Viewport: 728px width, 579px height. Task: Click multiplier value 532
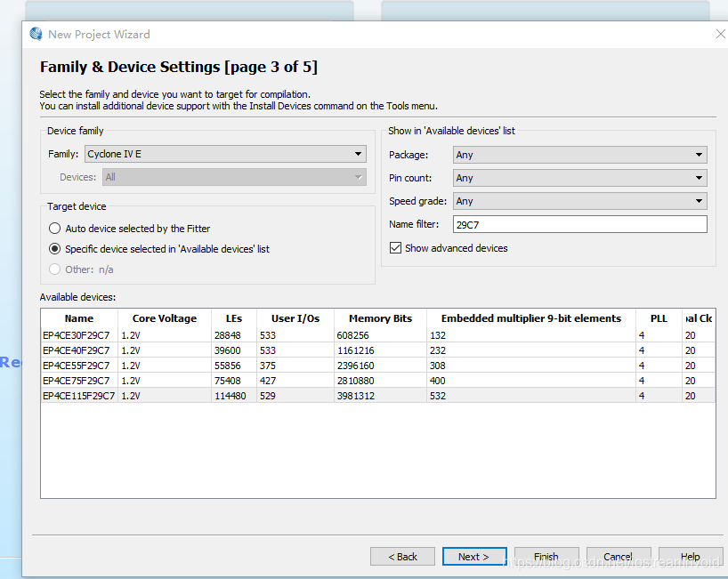[438, 396]
